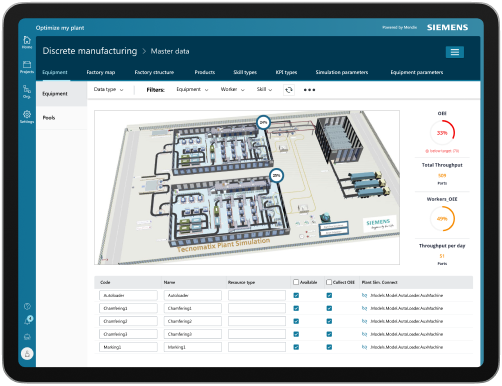Screen dimensions: 502x386
Task: Click the lower percentage marker on plant map
Action: (x=276, y=175)
